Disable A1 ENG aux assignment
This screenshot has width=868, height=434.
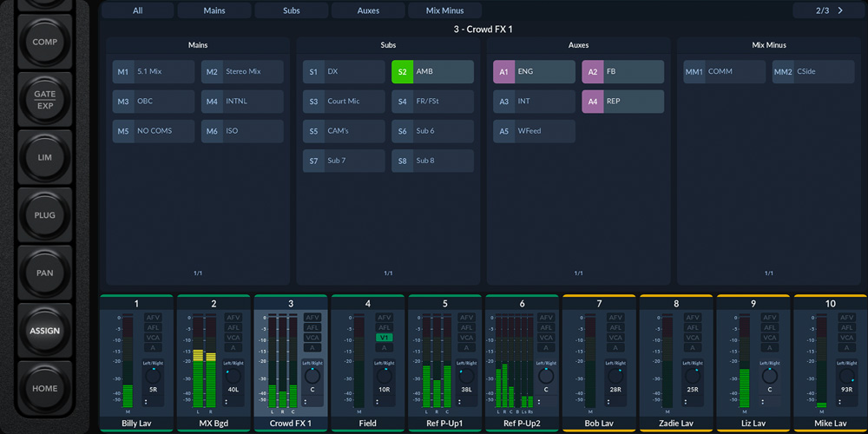(x=534, y=72)
